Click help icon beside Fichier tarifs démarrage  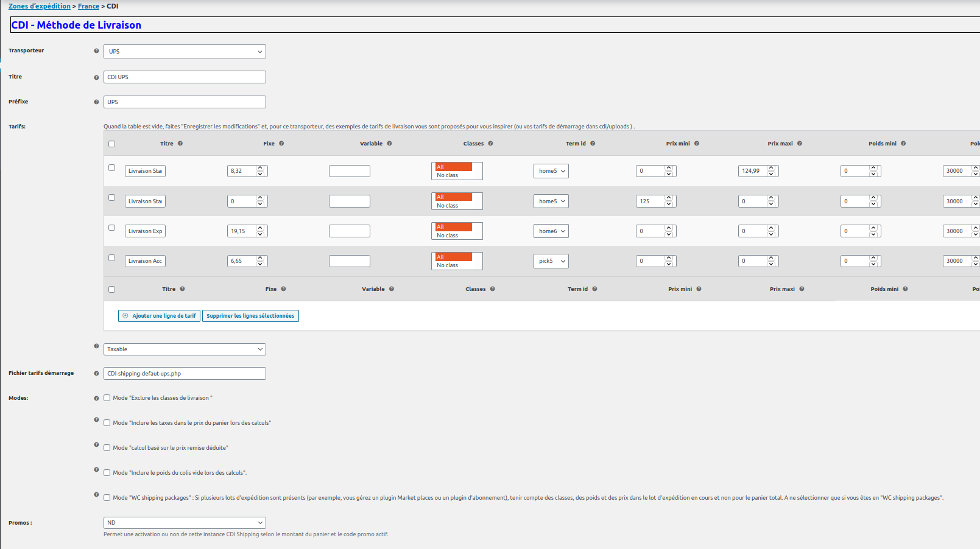pos(96,374)
